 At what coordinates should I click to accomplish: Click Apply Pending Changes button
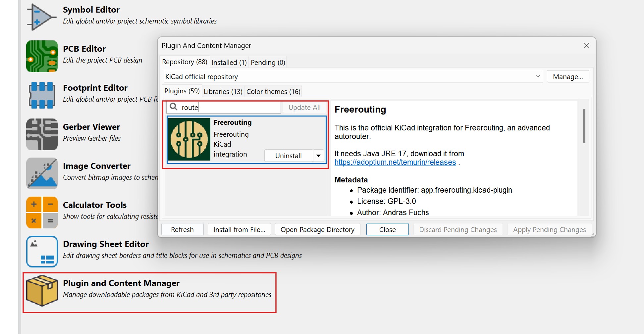pyautogui.click(x=549, y=229)
